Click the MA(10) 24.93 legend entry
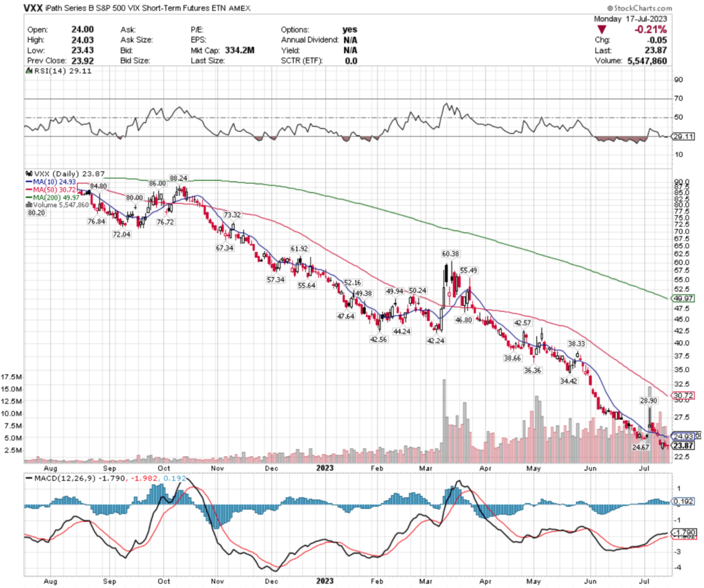Viewport: 704px width, 588px height. (51, 182)
